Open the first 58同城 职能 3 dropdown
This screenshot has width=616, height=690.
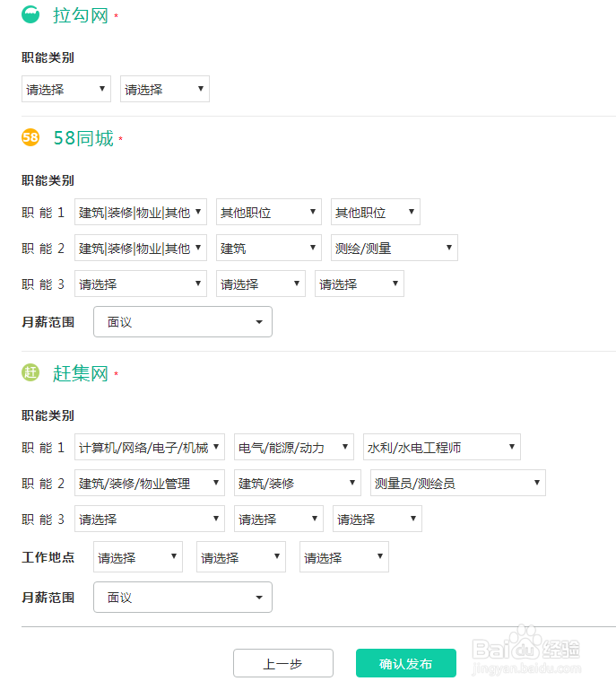point(141,284)
